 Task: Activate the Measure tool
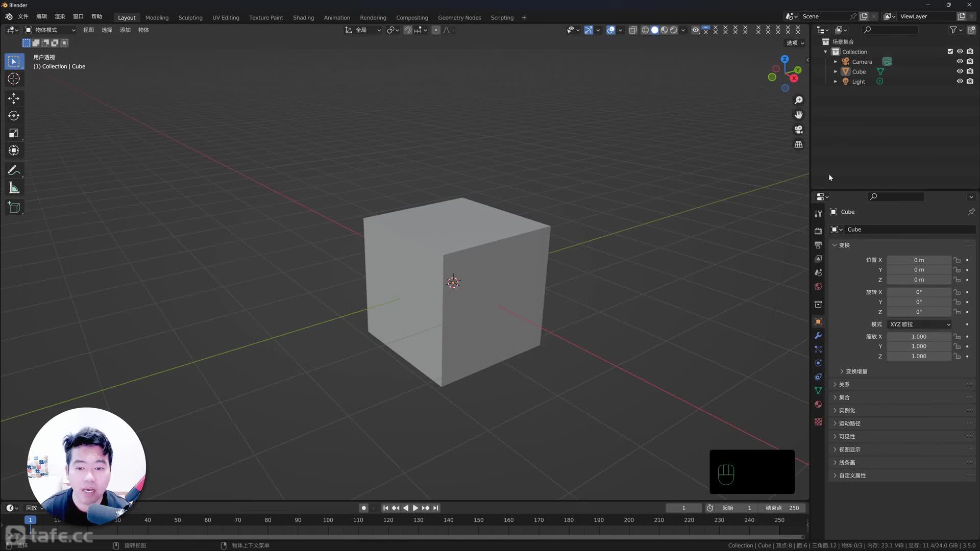click(14, 188)
